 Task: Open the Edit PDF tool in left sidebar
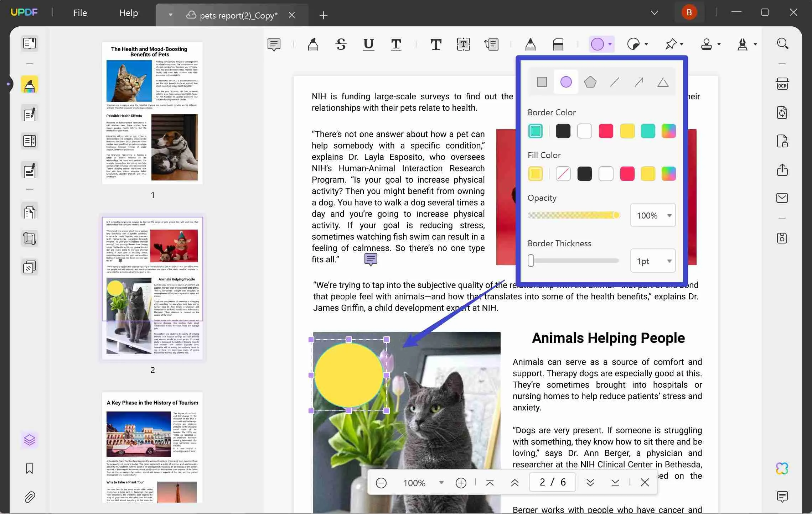click(x=30, y=114)
